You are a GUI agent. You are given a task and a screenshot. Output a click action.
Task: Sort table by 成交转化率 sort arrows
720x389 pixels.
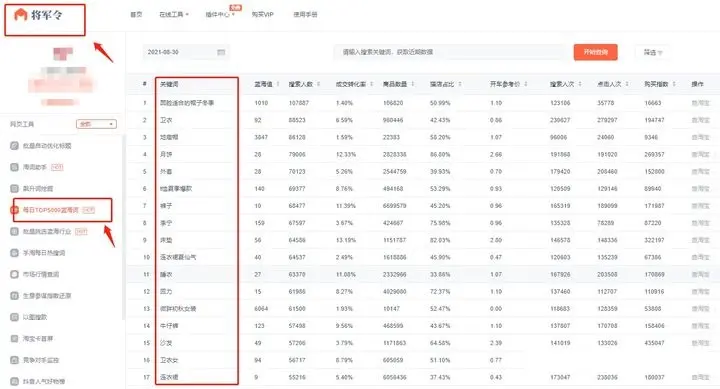(x=371, y=84)
